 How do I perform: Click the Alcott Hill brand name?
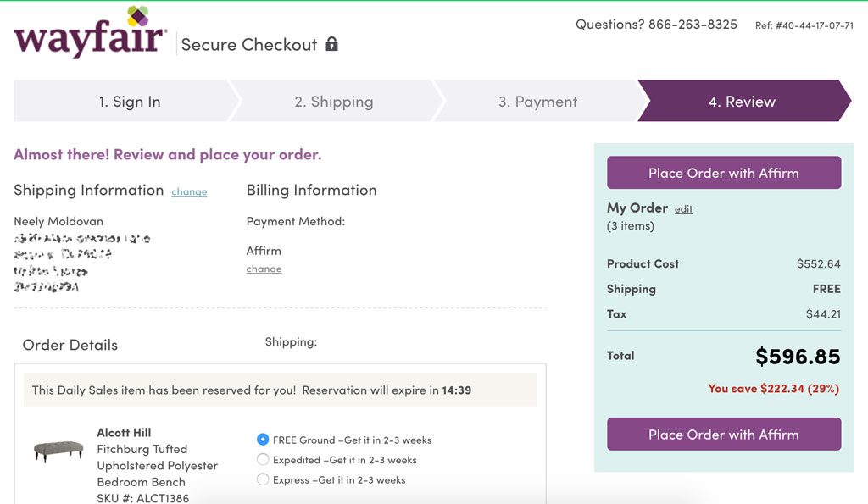click(x=124, y=433)
